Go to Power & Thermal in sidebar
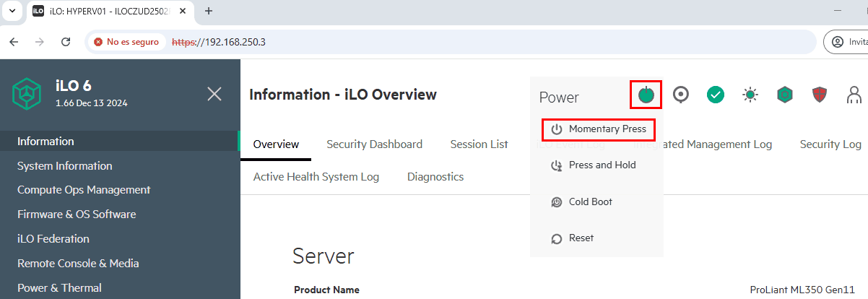 [x=59, y=288]
